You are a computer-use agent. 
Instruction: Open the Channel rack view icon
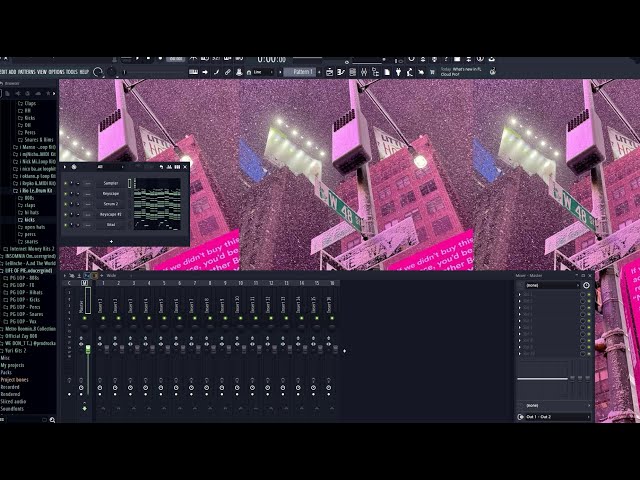click(353, 72)
